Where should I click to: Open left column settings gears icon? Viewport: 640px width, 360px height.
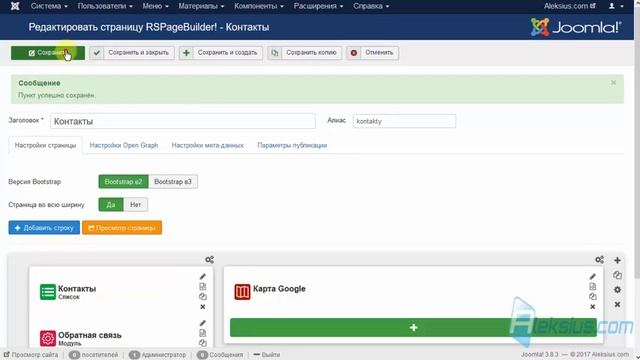(x=209, y=260)
